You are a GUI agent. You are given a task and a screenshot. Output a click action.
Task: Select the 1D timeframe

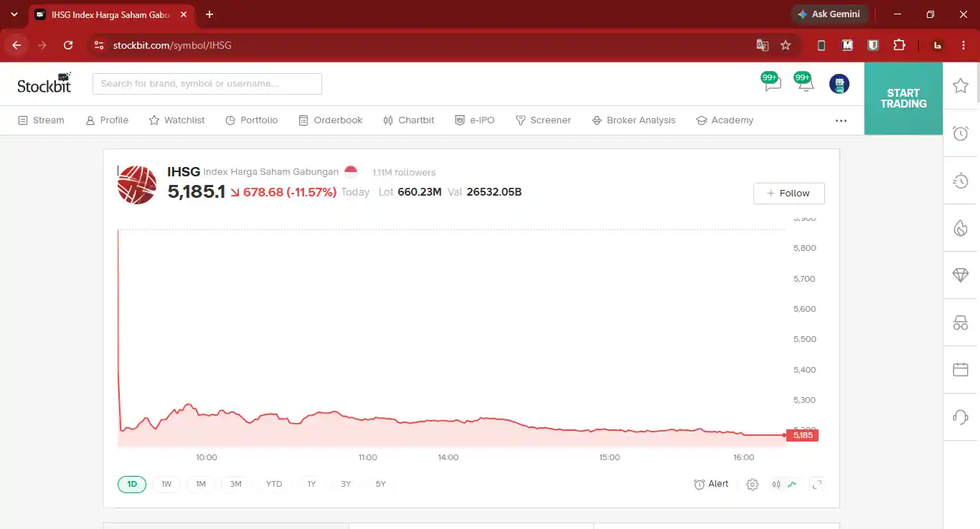click(132, 484)
